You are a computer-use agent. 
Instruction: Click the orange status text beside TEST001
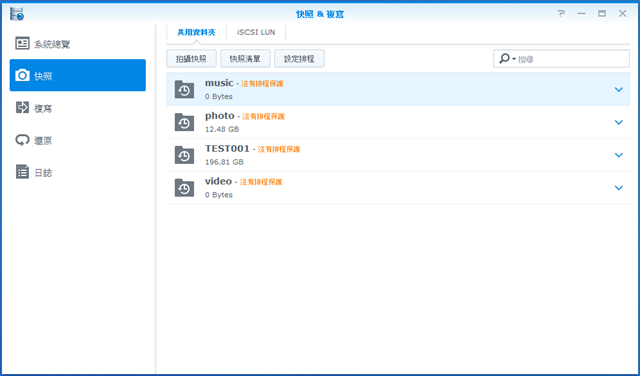pyautogui.click(x=279, y=149)
